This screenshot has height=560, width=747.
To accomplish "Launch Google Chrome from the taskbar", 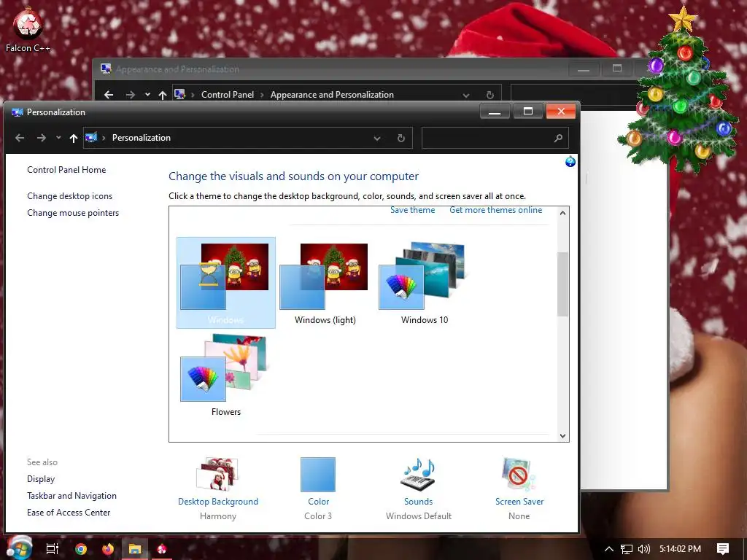I will point(81,549).
